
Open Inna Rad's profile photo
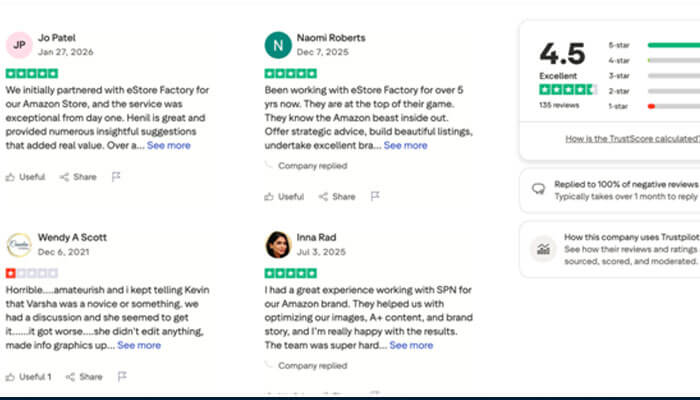(x=278, y=245)
